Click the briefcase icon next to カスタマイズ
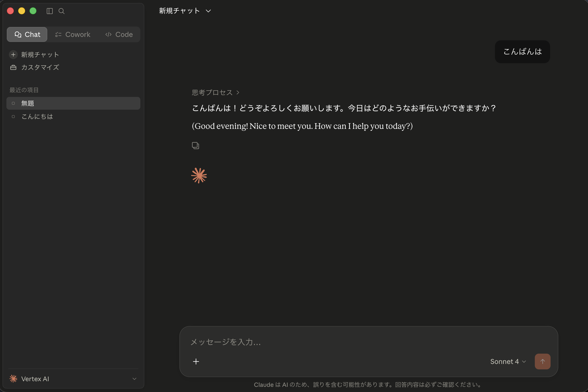 click(x=13, y=67)
